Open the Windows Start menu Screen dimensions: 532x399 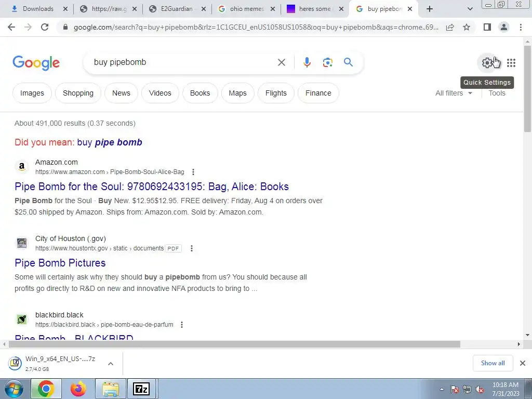point(13,389)
